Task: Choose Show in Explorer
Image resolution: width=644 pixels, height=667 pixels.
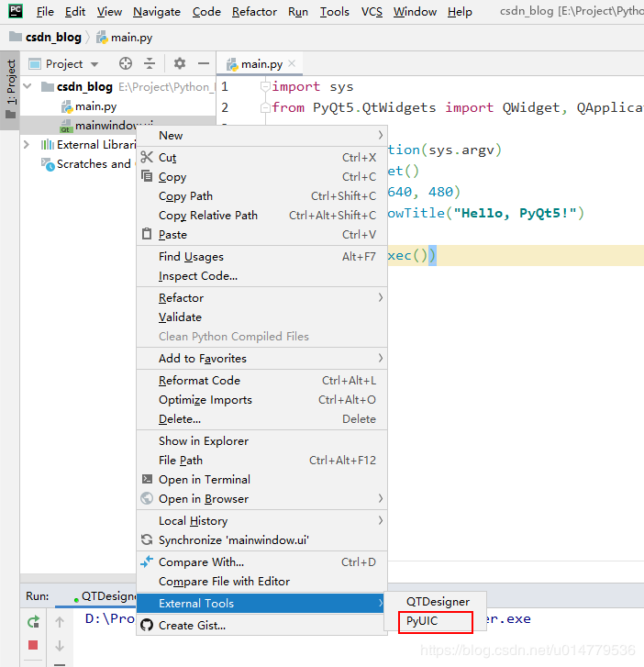Action: click(x=261, y=440)
